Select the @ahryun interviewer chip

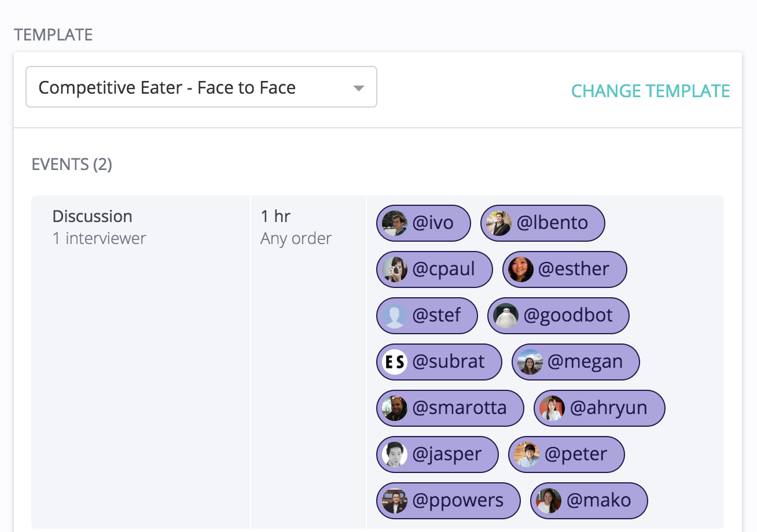599,408
